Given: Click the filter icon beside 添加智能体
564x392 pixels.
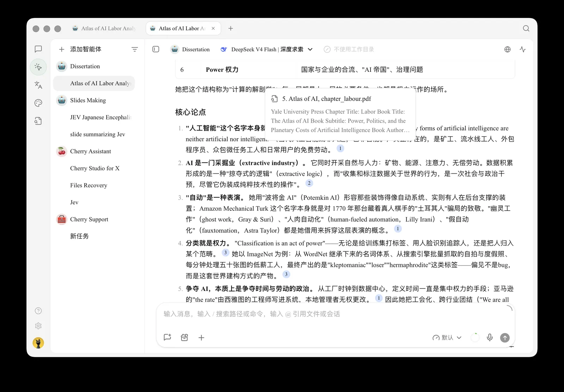Looking at the screenshot, I should 135,49.
